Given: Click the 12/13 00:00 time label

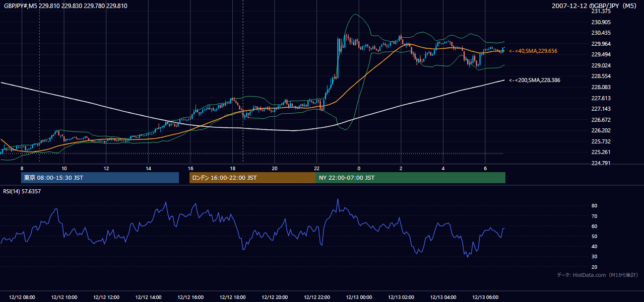Looking at the screenshot, I should pos(359,297).
